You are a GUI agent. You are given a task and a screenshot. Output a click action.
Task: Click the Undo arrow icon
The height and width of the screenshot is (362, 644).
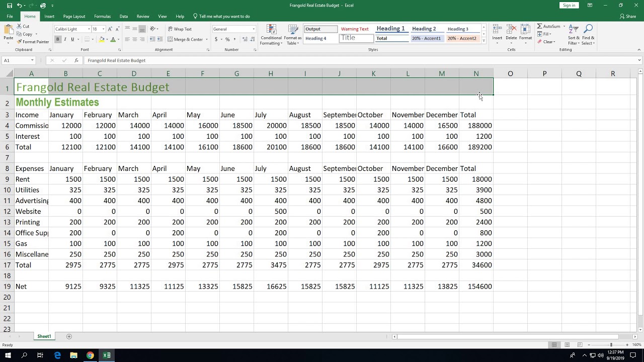(x=19, y=6)
